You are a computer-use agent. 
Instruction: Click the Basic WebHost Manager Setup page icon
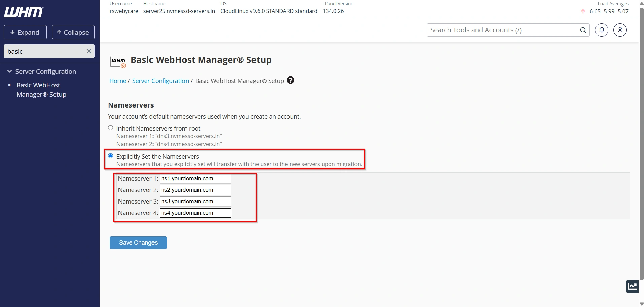[118, 61]
